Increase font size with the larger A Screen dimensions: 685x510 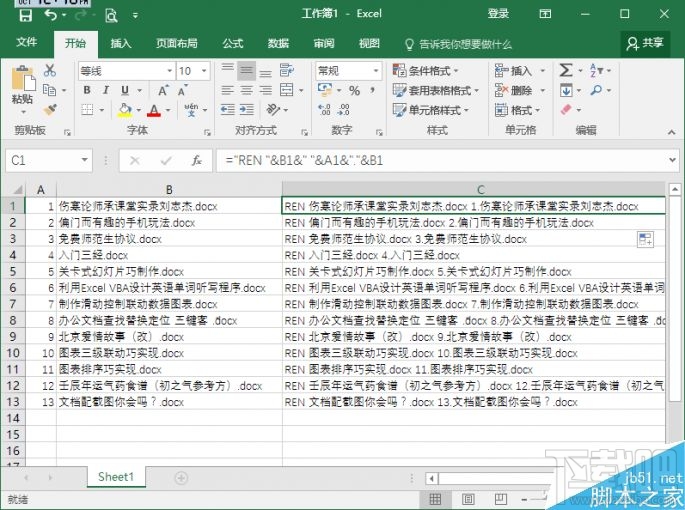click(163, 91)
